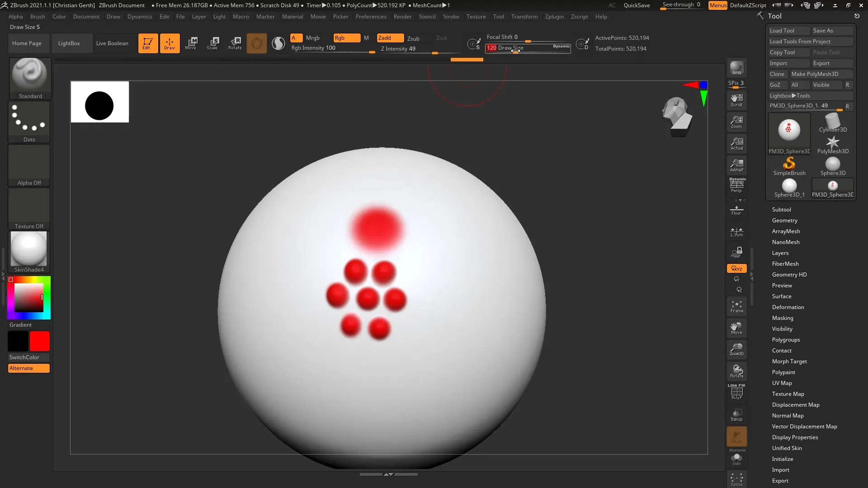Viewport: 868px width, 488px height.
Task: Click the Load Tool button
Action: 789,31
